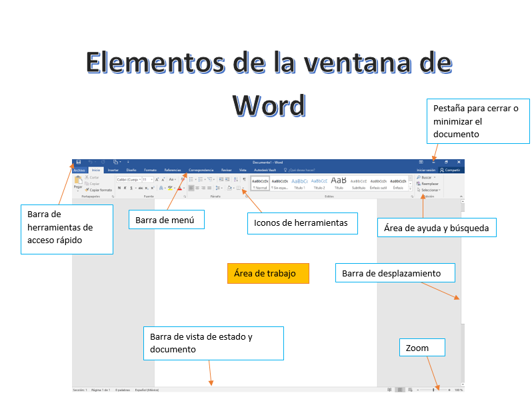Apply the red font color

180,188
